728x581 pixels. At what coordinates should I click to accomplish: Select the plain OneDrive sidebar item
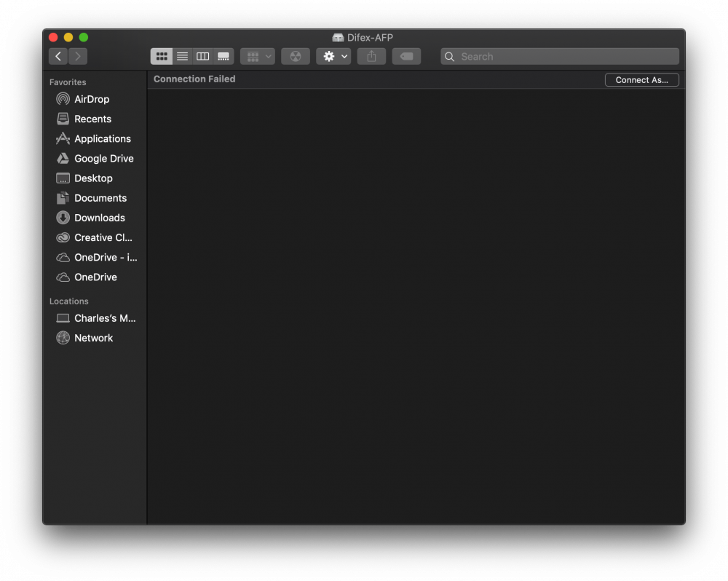click(95, 277)
